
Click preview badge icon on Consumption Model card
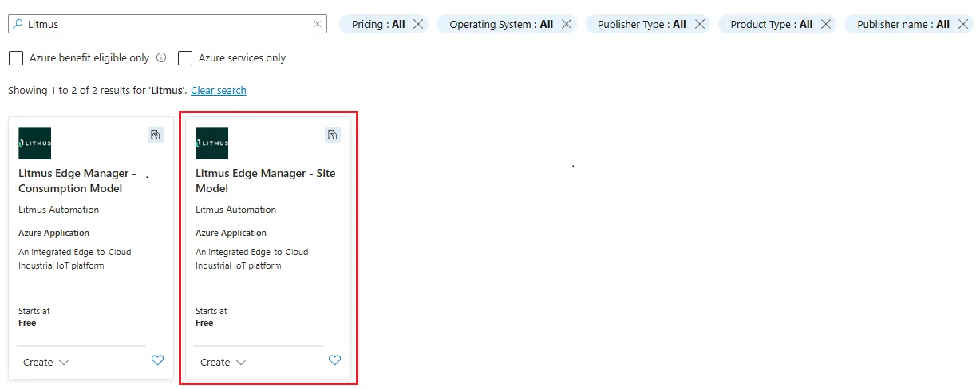[156, 135]
